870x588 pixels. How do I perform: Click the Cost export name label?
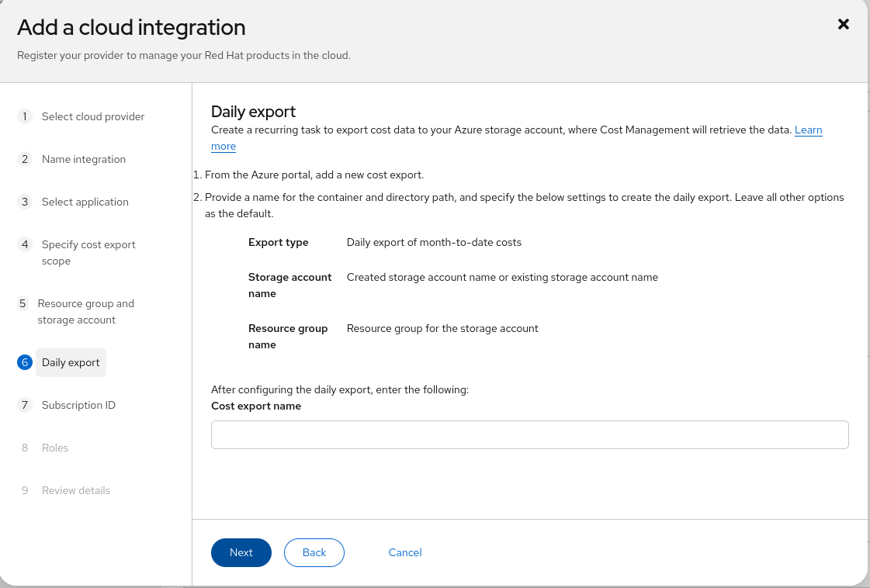(256, 406)
